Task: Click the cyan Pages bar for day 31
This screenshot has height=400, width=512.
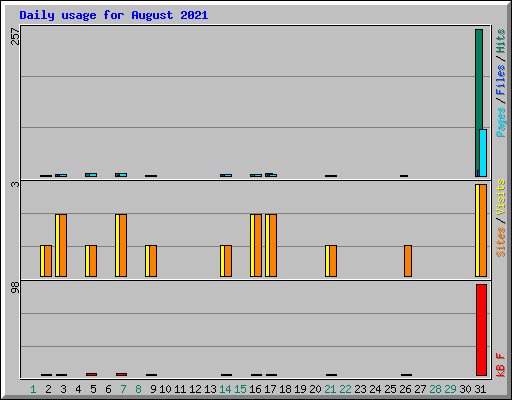Action: point(483,153)
